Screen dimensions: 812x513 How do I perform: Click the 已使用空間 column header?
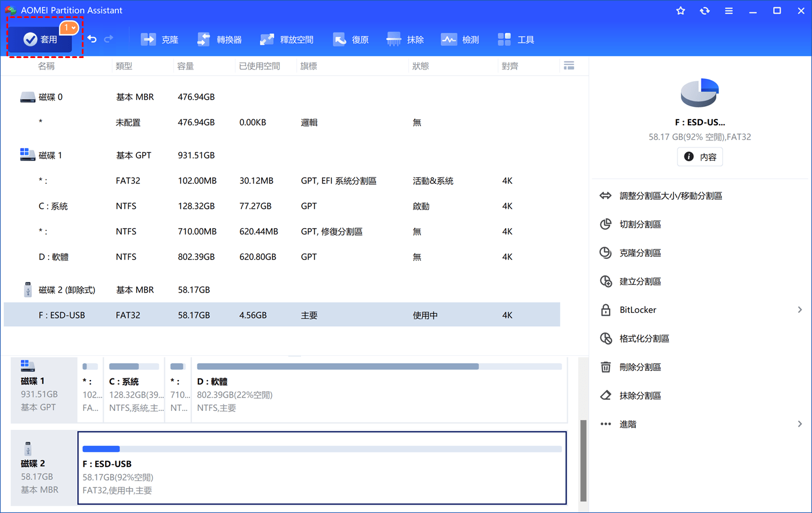click(259, 66)
